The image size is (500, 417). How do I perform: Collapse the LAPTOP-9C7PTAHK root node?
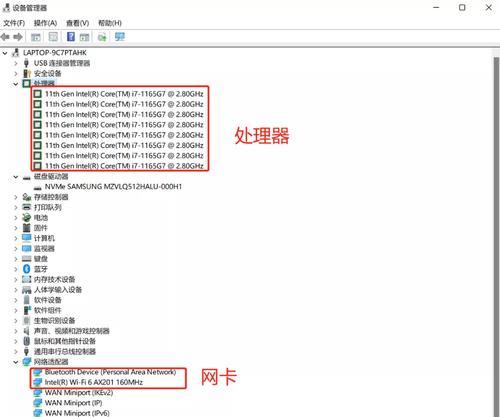pos(5,53)
